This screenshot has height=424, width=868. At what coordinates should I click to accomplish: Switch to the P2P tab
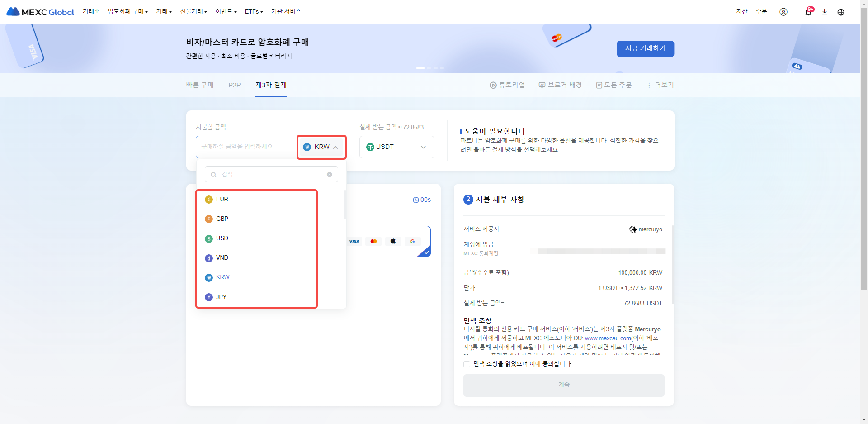234,85
